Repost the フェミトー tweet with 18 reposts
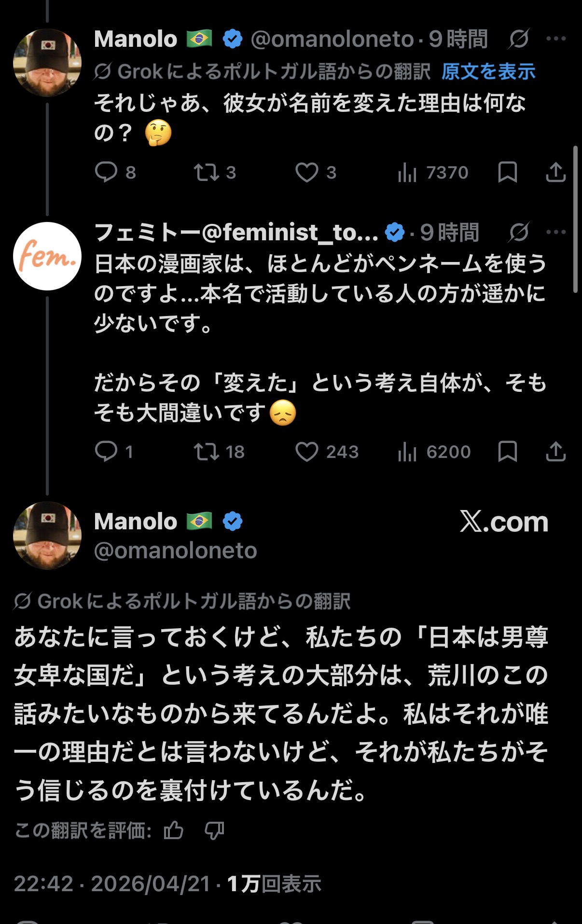 pyautogui.click(x=207, y=452)
